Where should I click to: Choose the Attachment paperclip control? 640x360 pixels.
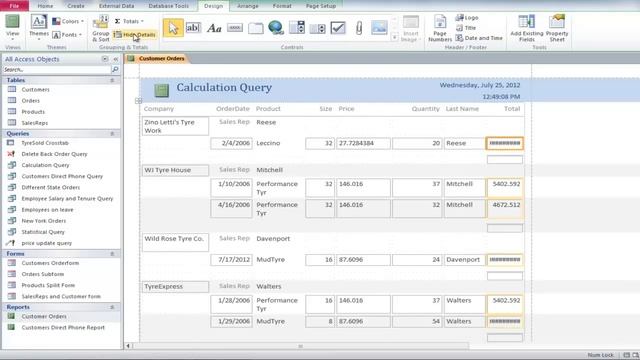point(359,28)
